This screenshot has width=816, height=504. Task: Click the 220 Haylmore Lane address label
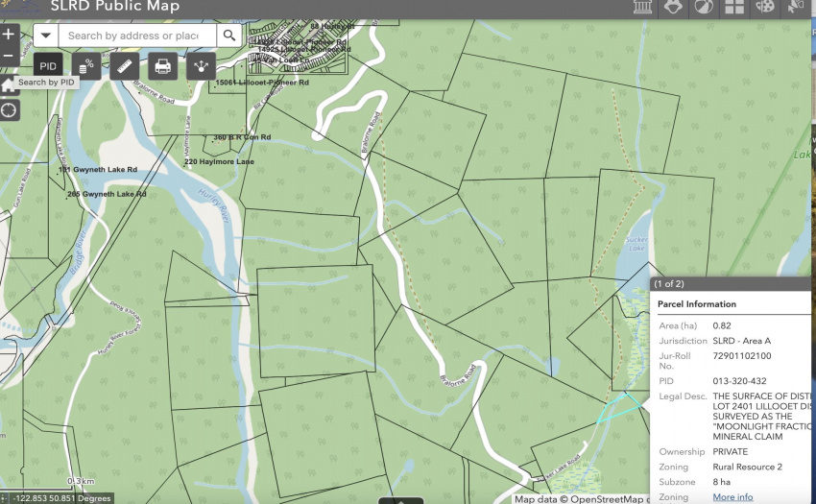[219, 162]
